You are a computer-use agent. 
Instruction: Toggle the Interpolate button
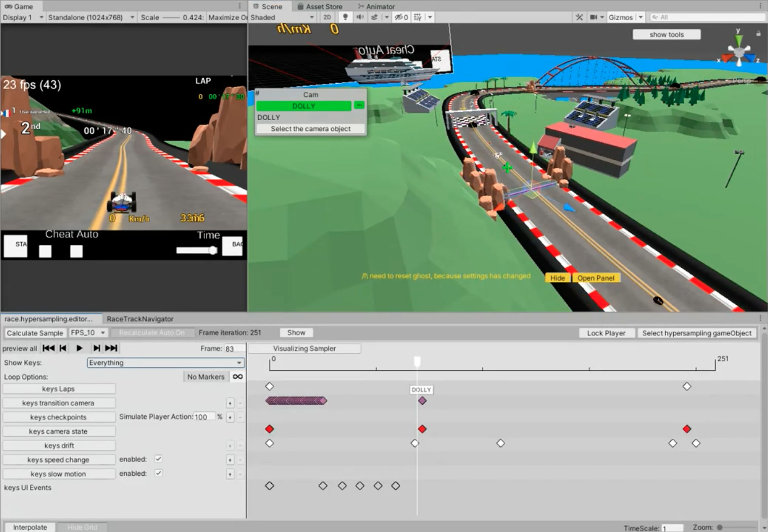[x=30, y=527]
